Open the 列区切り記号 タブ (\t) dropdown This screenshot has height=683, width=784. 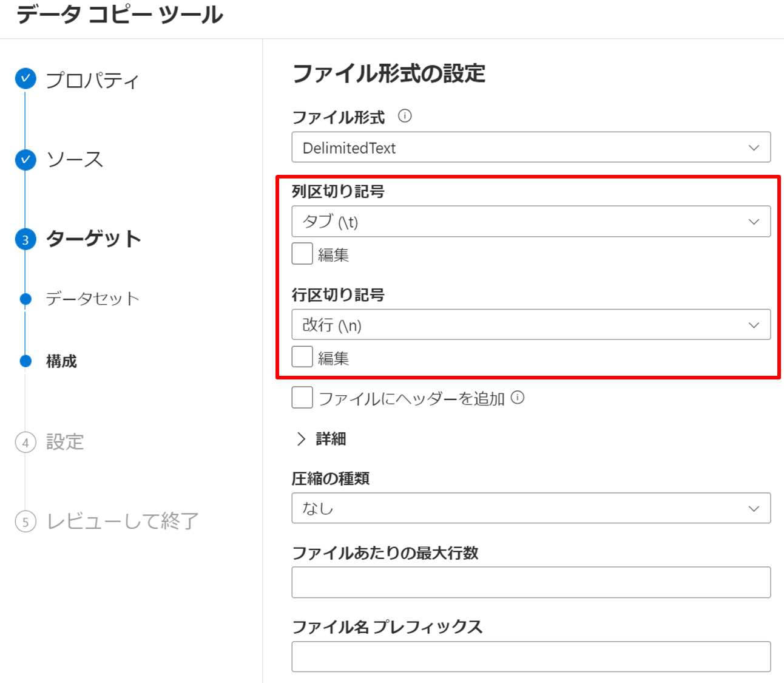tap(531, 222)
